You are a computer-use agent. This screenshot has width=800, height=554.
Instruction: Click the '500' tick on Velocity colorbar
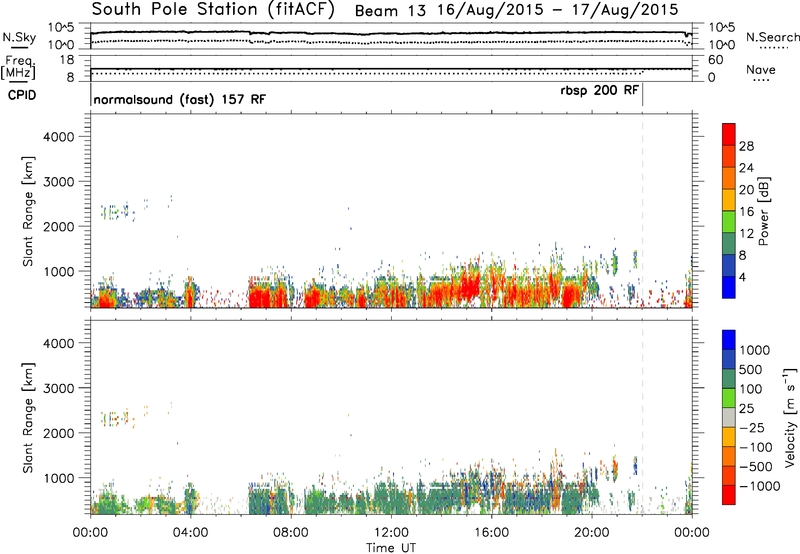point(751,369)
